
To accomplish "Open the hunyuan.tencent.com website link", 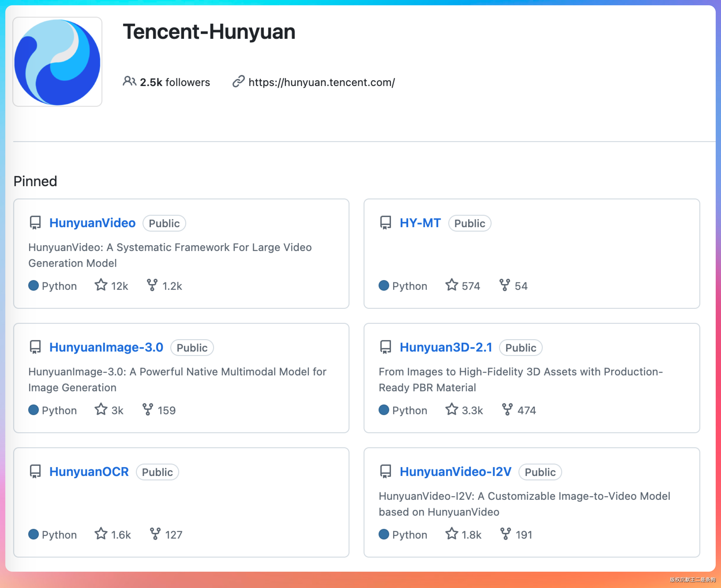I will click(321, 82).
